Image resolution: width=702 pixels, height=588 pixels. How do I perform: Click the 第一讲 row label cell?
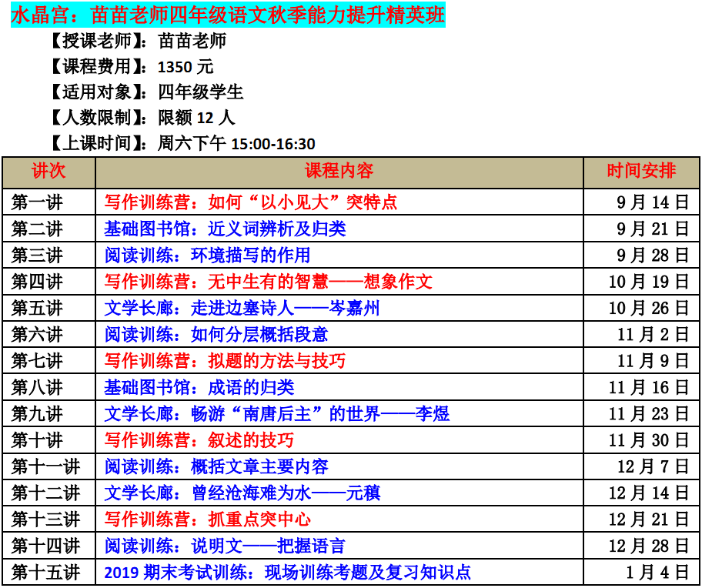48,202
